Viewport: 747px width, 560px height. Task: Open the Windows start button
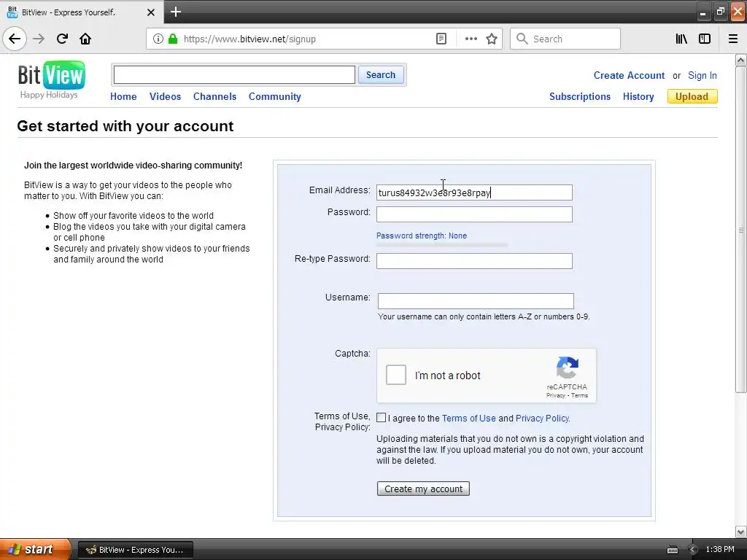pyautogui.click(x=35, y=550)
